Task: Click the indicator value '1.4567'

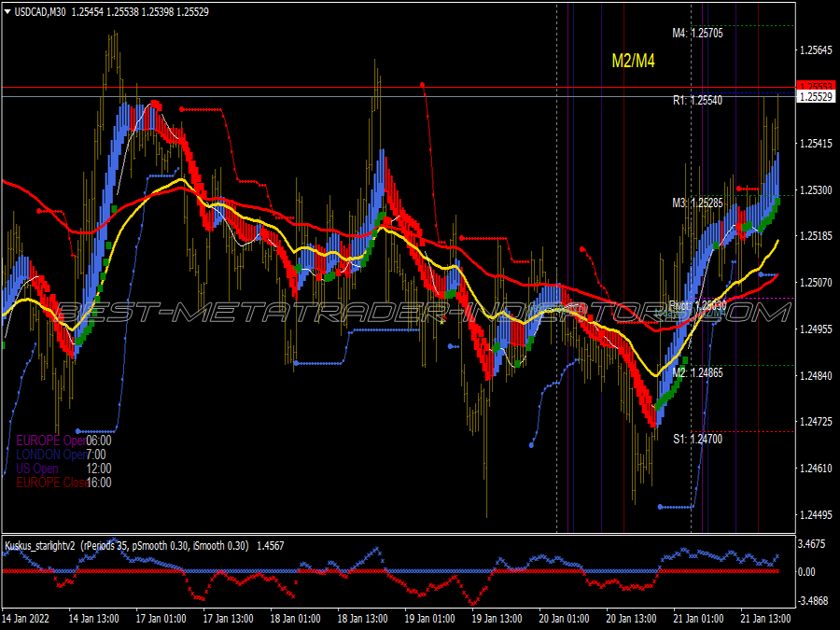Action: (x=271, y=546)
